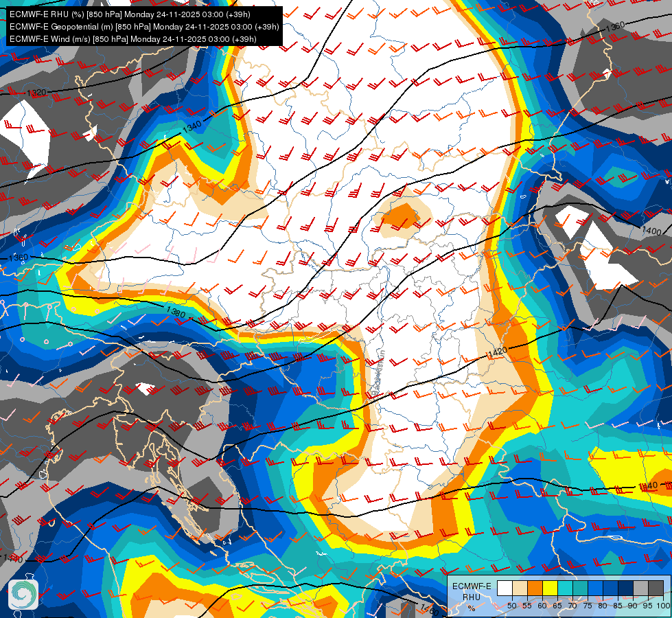672x618 pixels.
Task: Pick the white legend swatch below 50%
Action: 505,588
